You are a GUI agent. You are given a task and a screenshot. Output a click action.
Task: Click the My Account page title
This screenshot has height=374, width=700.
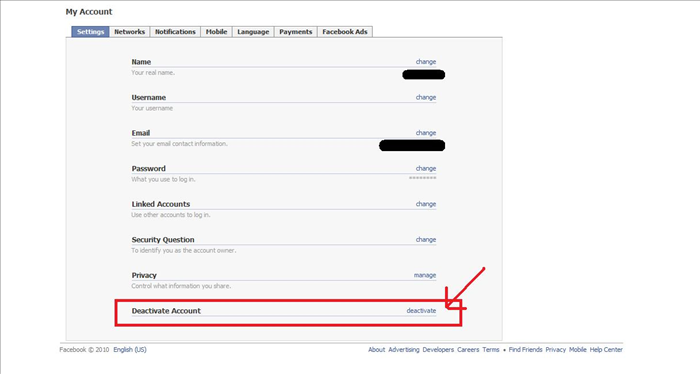click(89, 12)
